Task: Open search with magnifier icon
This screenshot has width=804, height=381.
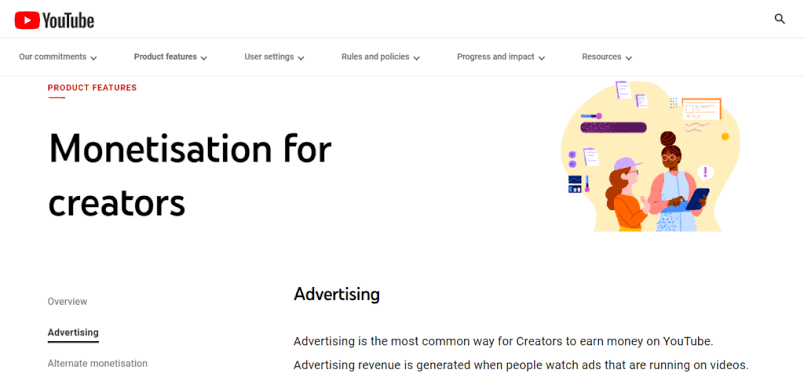Action: click(x=779, y=19)
